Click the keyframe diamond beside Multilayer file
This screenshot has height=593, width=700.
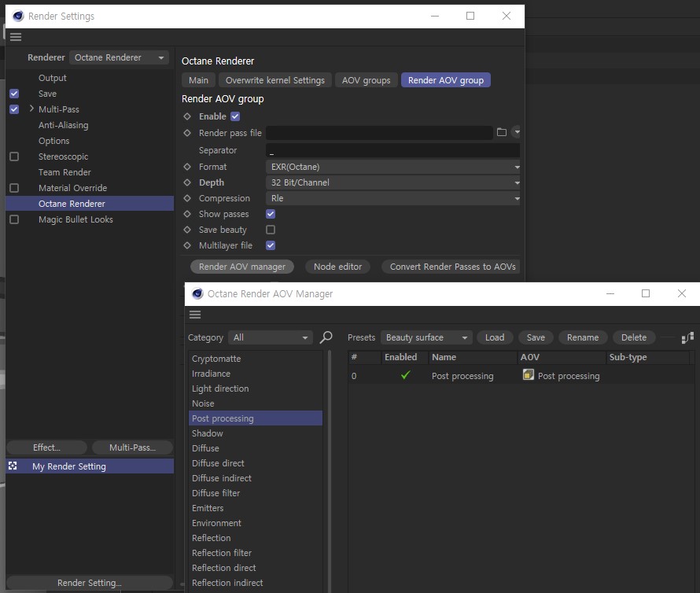click(187, 245)
